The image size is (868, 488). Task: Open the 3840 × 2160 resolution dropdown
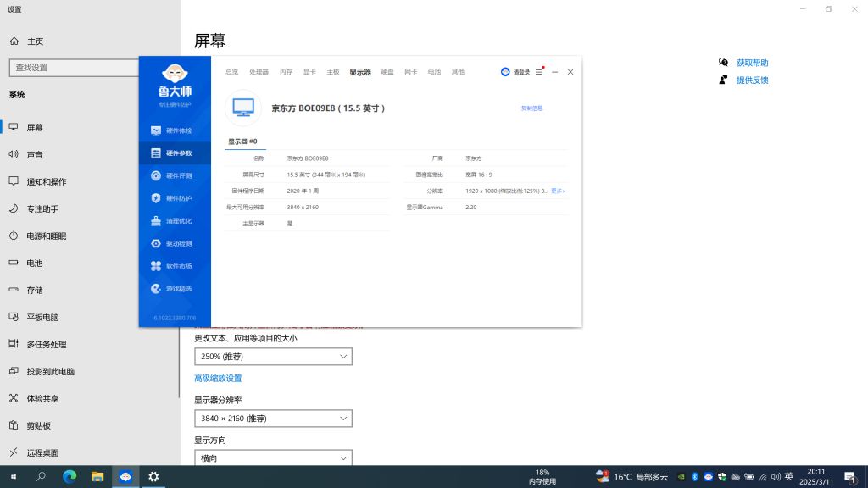(x=273, y=418)
